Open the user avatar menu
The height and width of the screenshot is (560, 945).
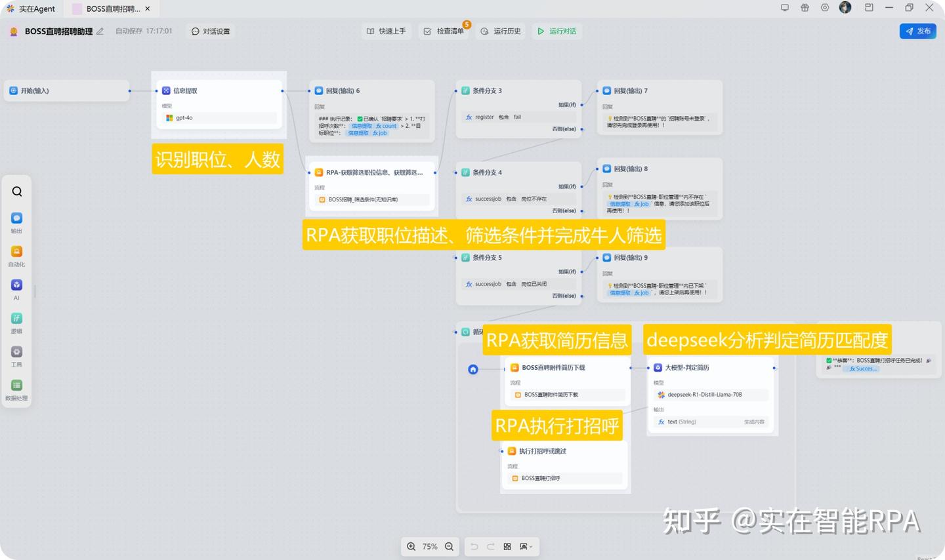pyautogui.click(x=845, y=7)
